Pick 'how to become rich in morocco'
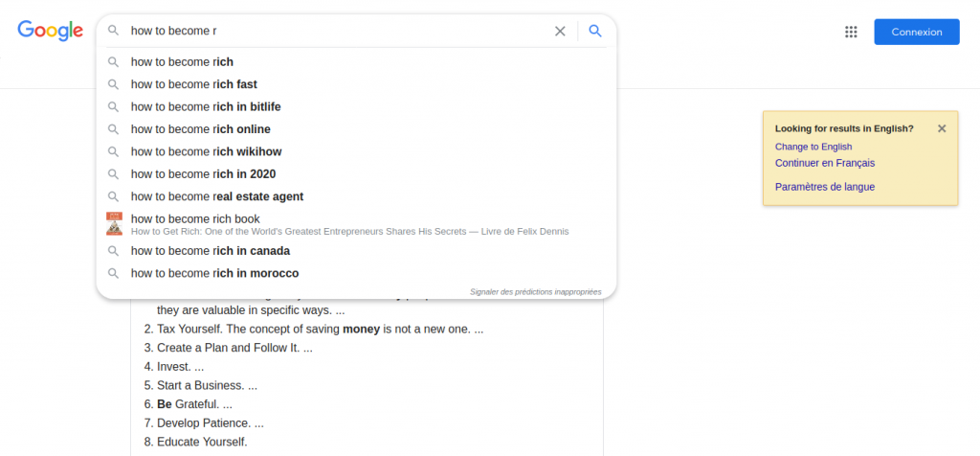 coord(356,274)
